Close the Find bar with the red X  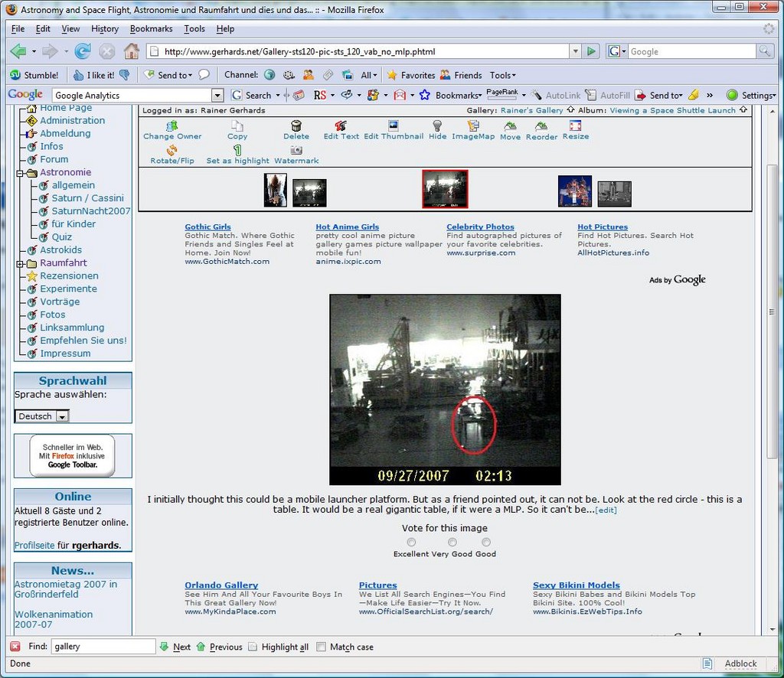[x=15, y=647]
